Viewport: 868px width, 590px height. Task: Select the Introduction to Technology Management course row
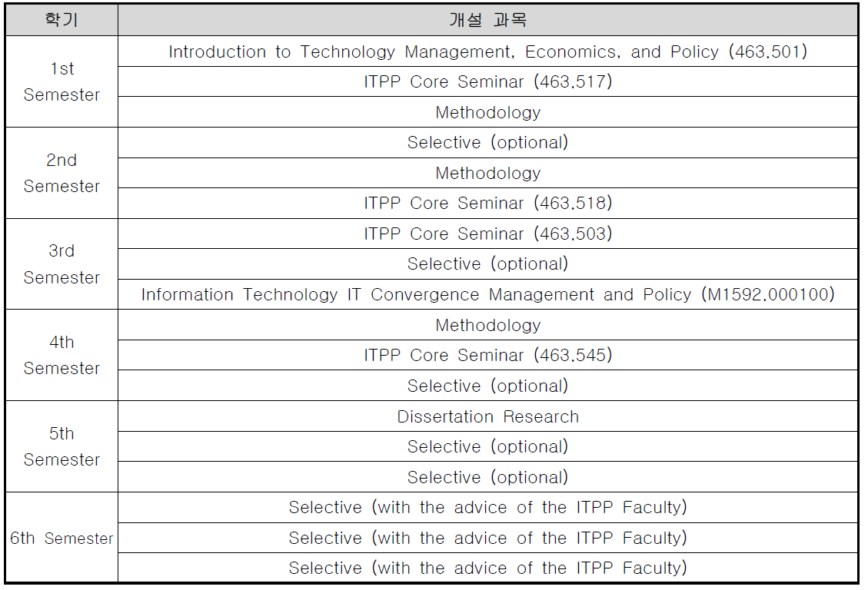coord(487,51)
